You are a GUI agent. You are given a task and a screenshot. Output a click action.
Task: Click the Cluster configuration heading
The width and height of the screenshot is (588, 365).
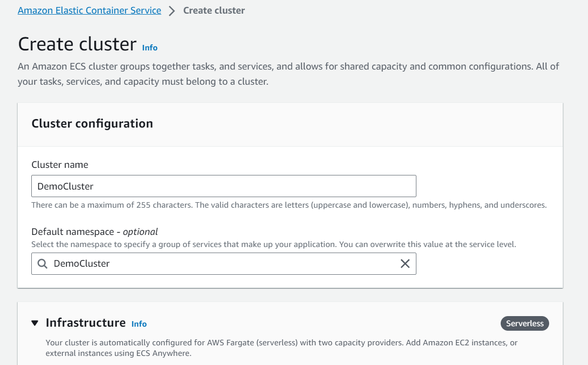click(x=92, y=124)
